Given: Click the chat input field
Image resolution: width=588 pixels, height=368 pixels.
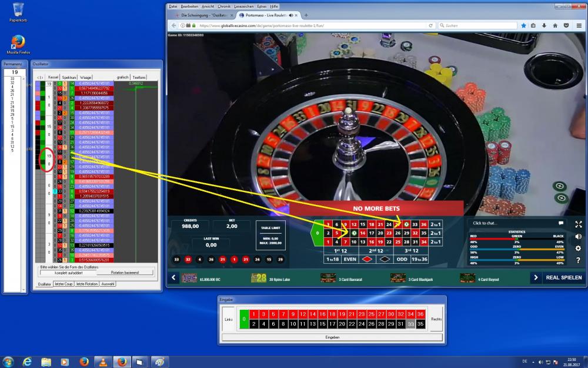Looking at the screenshot, I should (x=514, y=223).
